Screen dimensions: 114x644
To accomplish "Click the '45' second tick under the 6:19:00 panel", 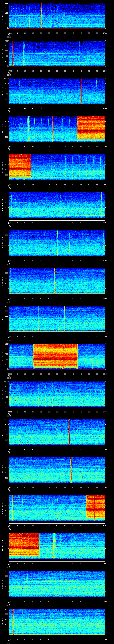I will coord(81,147).
